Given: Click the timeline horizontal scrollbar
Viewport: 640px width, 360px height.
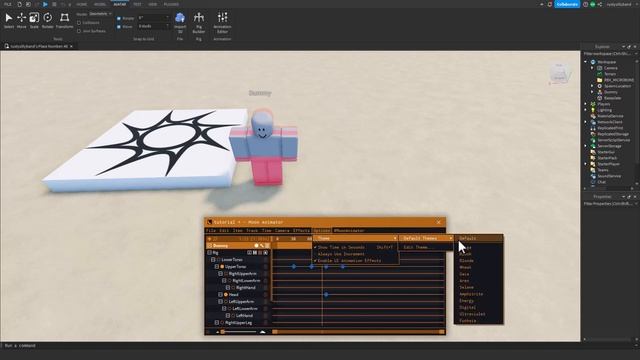Looking at the screenshot, I should [359, 332].
